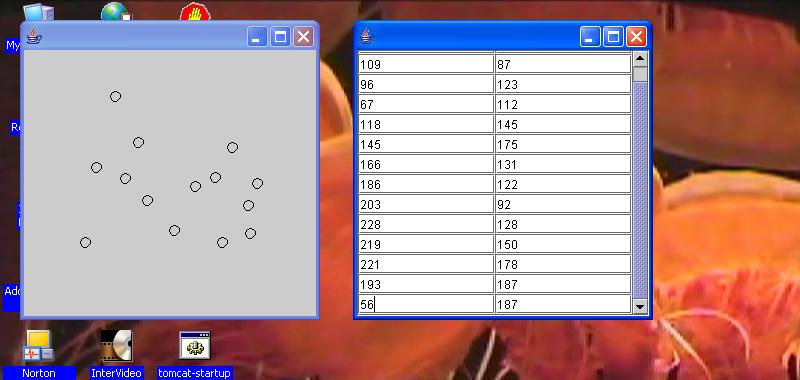Click the scroll up arrow in the table
Viewport: 800px width, 380px height.
(x=640, y=59)
